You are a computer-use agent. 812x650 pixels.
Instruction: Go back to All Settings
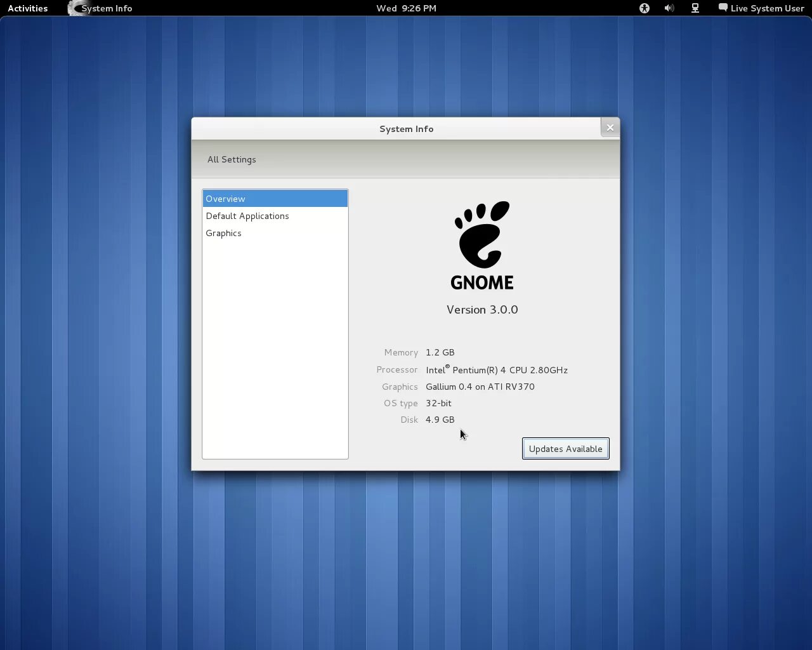click(x=232, y=159)
